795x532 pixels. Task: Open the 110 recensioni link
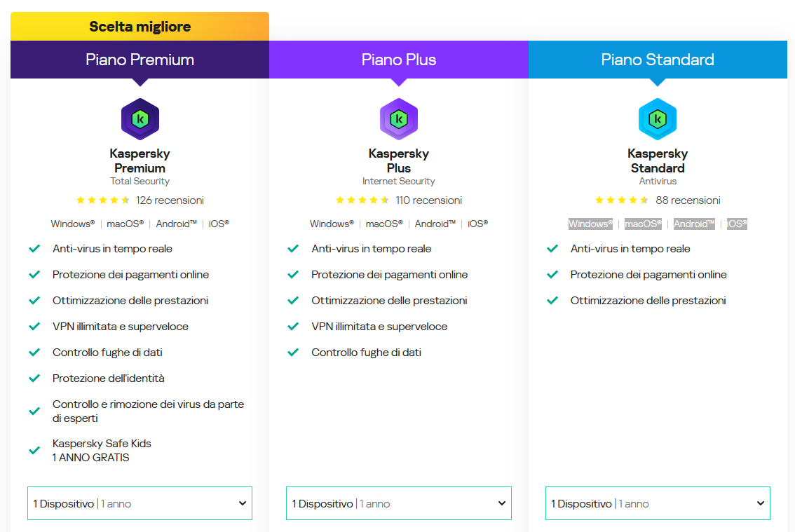tap(429, 200)
